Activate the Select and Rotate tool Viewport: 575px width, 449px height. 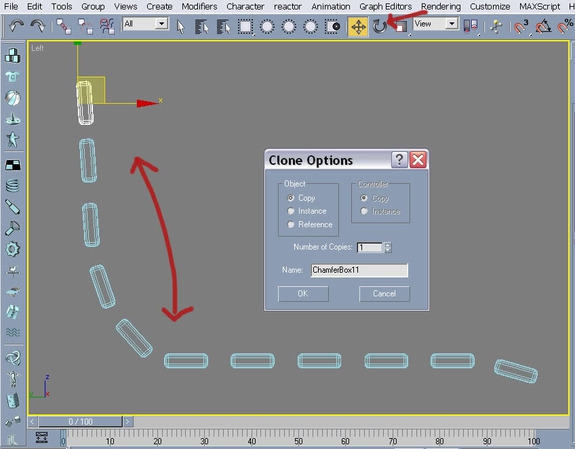point(380,26)
